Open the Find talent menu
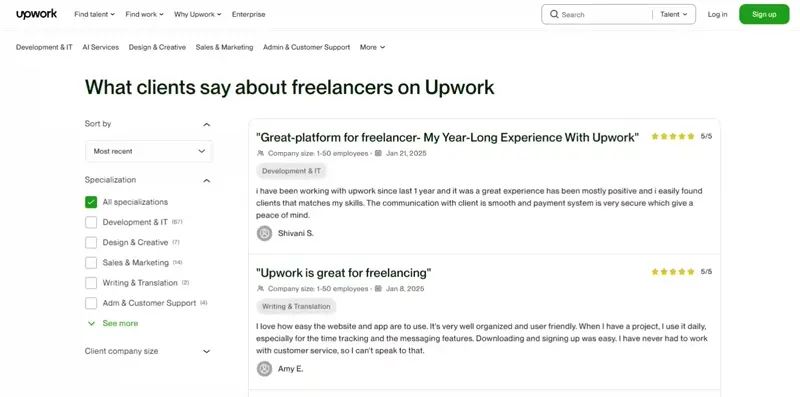The image size is (800, 397). (94, 14)
